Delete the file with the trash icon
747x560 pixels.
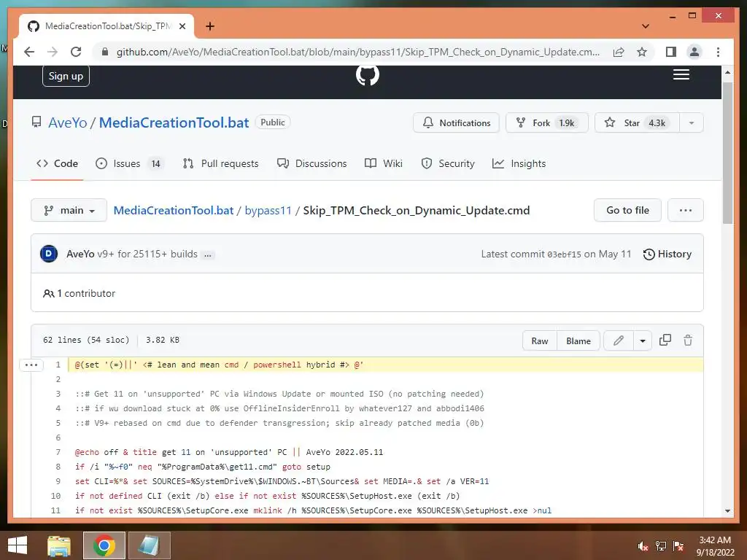coord(688,340)
